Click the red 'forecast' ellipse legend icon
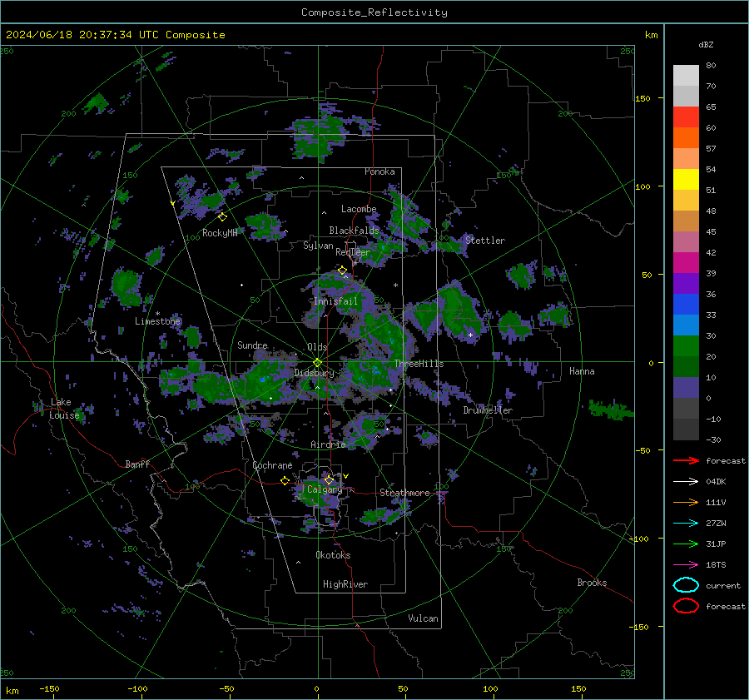The image size is (749, 700). tap(686, 606)
